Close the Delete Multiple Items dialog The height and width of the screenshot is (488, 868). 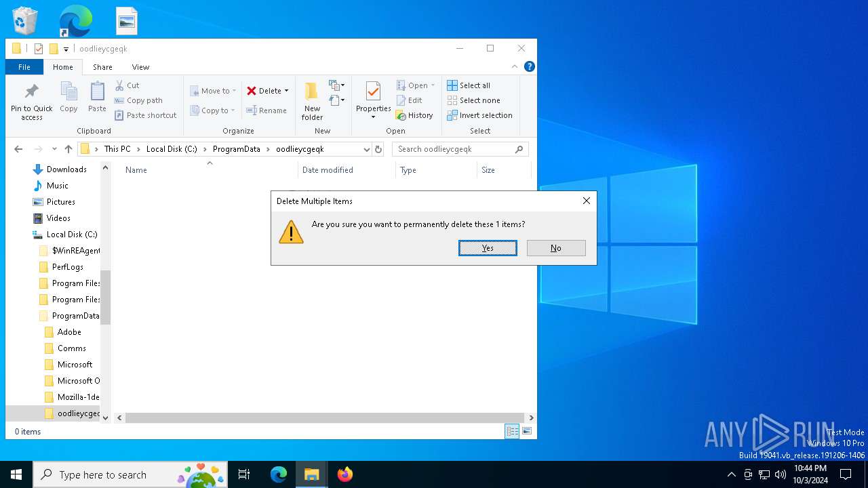[586, 201]
